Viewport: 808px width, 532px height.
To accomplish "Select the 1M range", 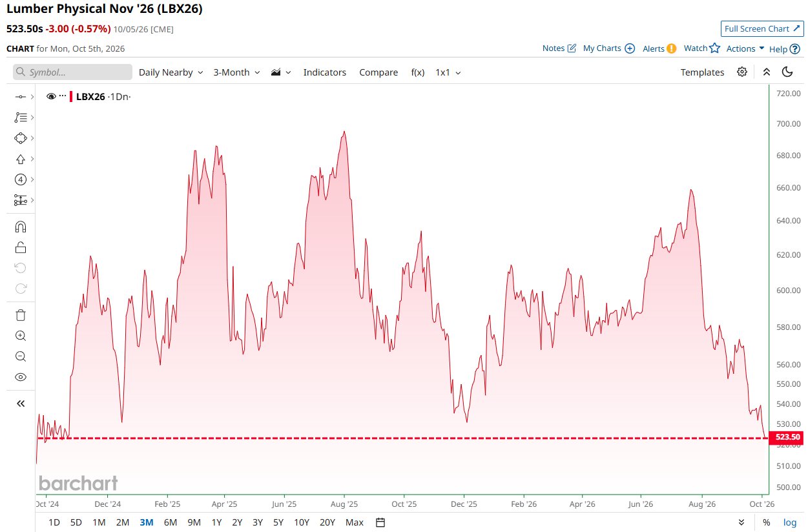I will click(99, 522).
